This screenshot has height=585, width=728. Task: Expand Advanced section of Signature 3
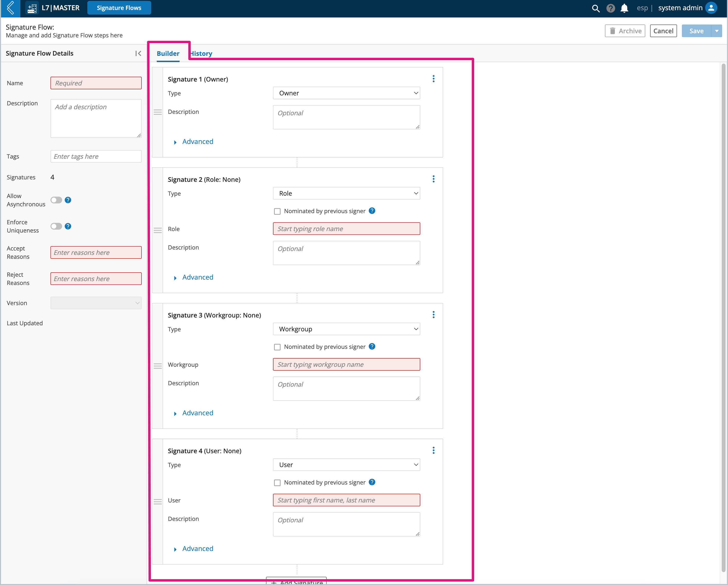click(194, 413)
